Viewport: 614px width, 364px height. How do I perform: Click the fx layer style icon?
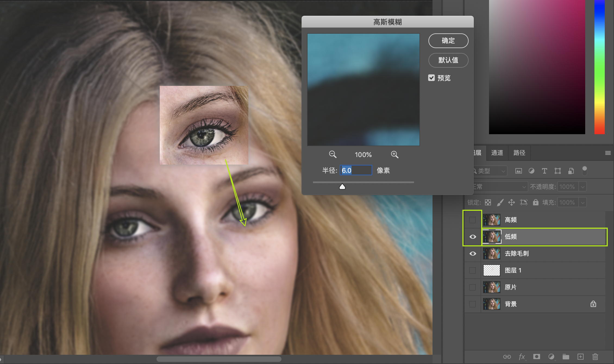click(x=522, y=357)
